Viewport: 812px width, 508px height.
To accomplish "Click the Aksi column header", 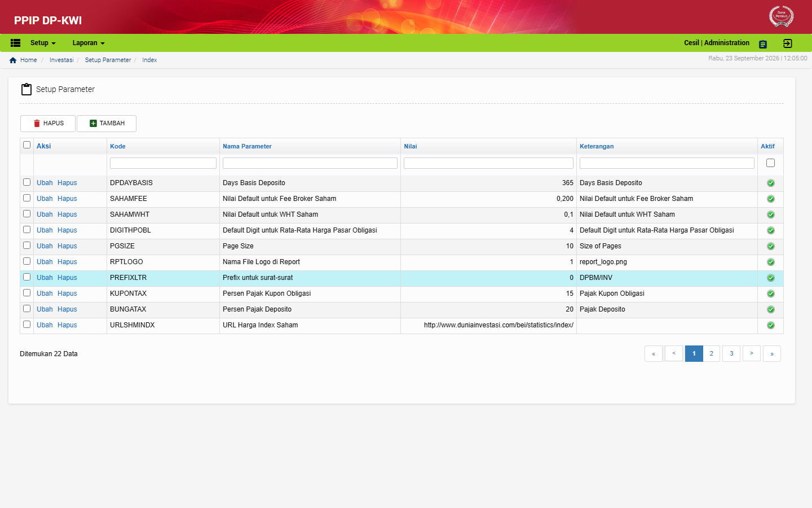I will click(x=43, y=146).
